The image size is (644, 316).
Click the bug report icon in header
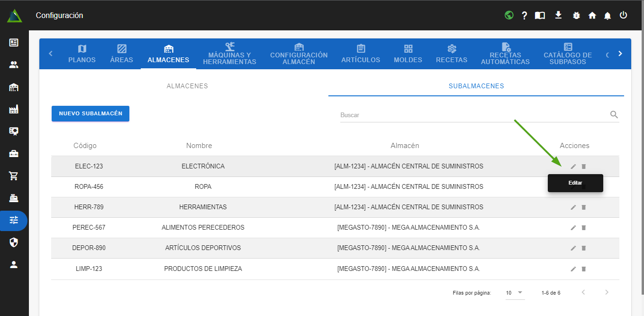pos(576,15)
